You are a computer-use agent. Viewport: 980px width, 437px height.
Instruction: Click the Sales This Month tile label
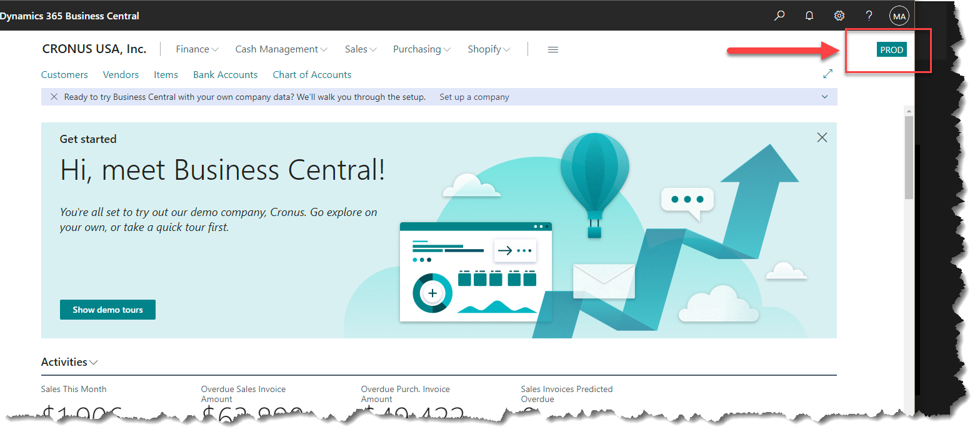[x=74, y=389]
